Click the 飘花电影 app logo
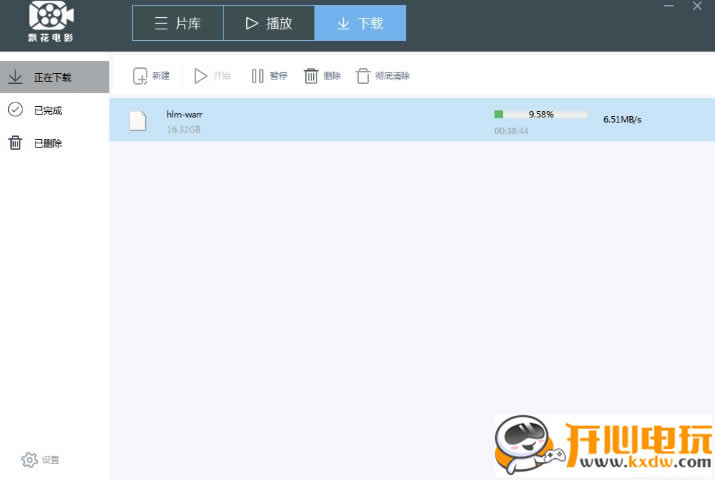This screenshot has height=480, width=715. pyautogui.click(x=51, y=22)
